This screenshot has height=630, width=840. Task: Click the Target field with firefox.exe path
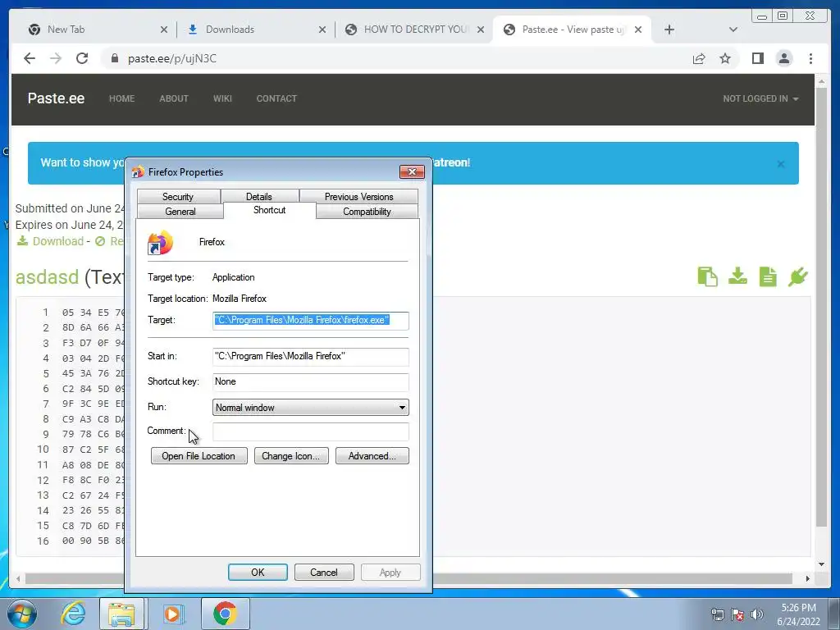[x=311, y=321]
